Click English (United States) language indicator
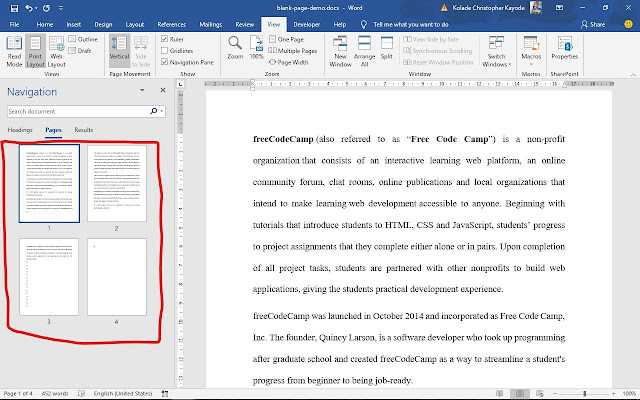The image size is (640, 400). point(123,393)
